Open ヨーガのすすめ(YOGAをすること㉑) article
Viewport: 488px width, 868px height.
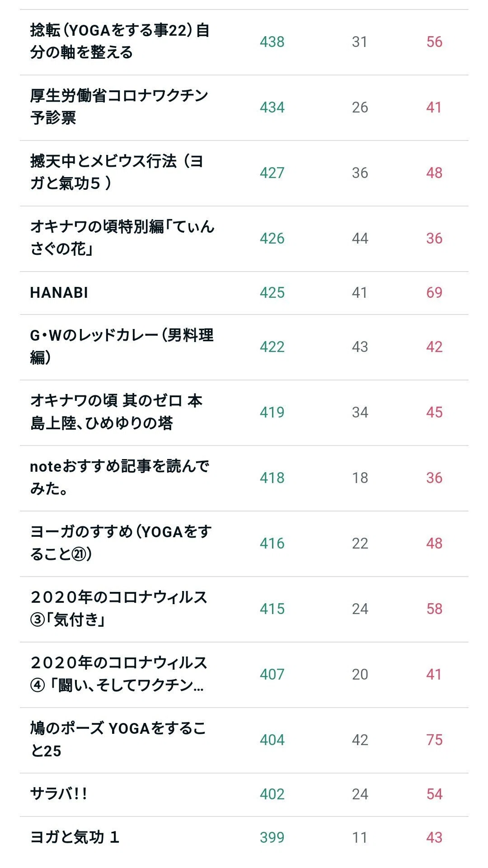pos(121,543)
